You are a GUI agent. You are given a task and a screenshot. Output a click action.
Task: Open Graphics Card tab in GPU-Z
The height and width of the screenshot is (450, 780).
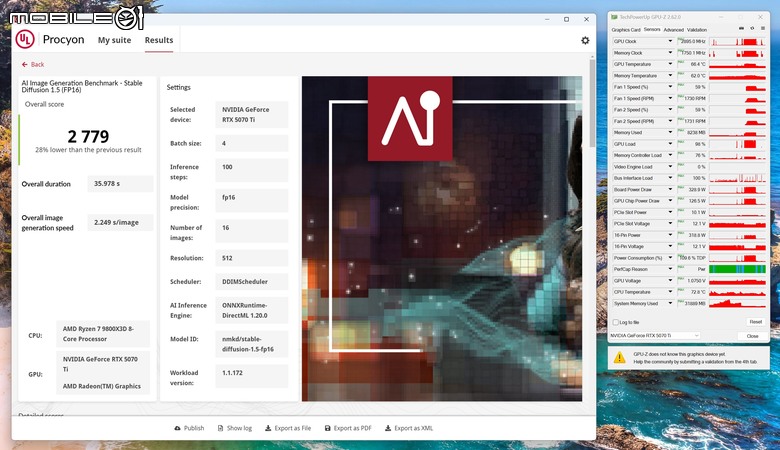click(x=626, y=30)
